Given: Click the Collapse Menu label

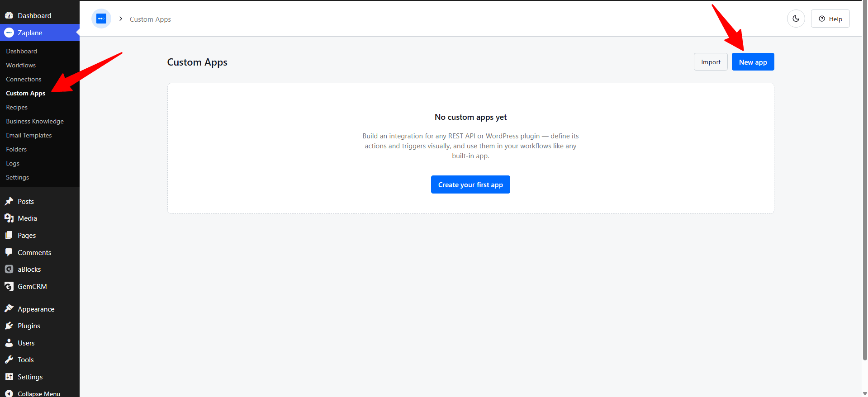Looking at the screenshot, I should click(x=39, y=393).
